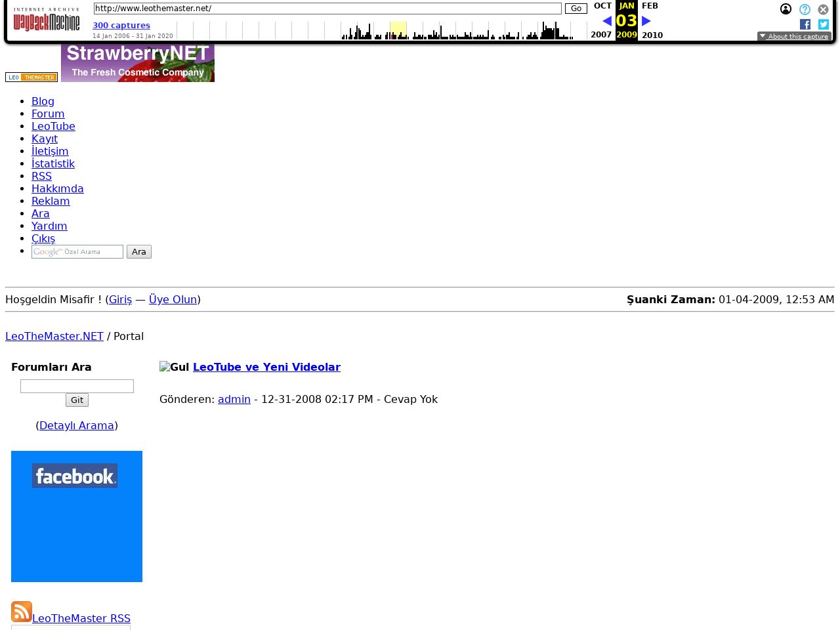Click the Üye Olun registration link
The height and width of the screenshot is (630, 840).
point(173,299)
